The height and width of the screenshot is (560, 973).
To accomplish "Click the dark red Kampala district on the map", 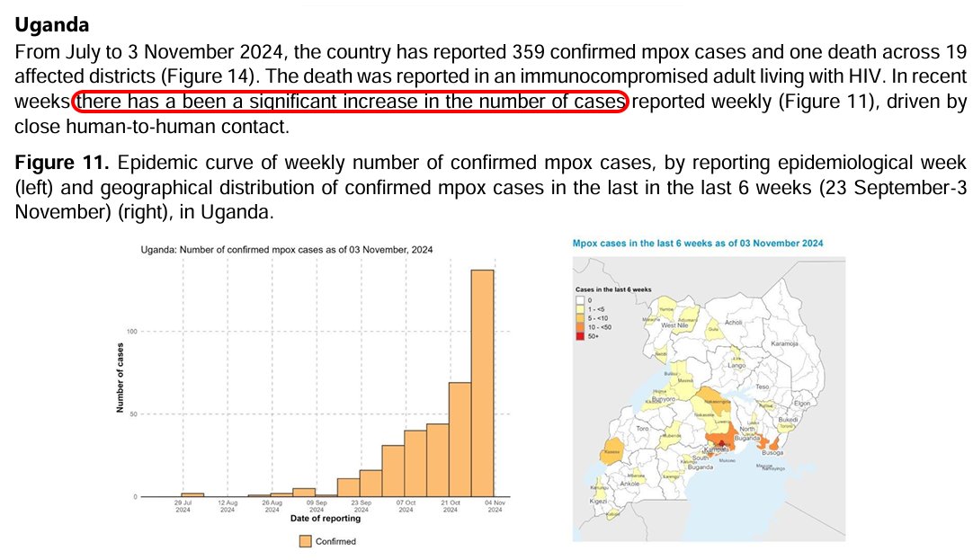I will click(x=721, y=444).
